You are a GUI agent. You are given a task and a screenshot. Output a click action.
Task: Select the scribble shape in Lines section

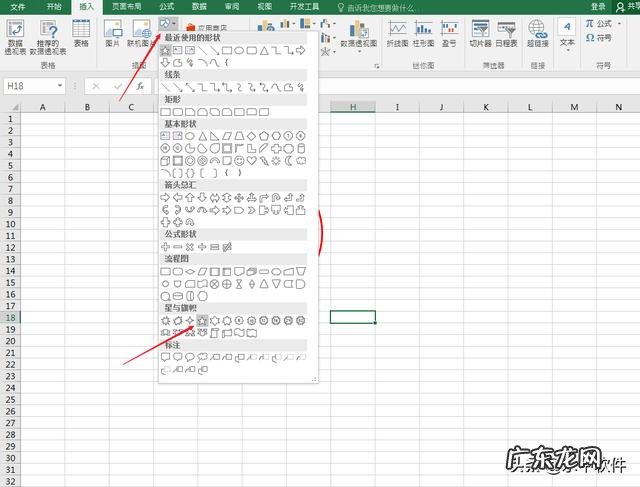(301, 87)
